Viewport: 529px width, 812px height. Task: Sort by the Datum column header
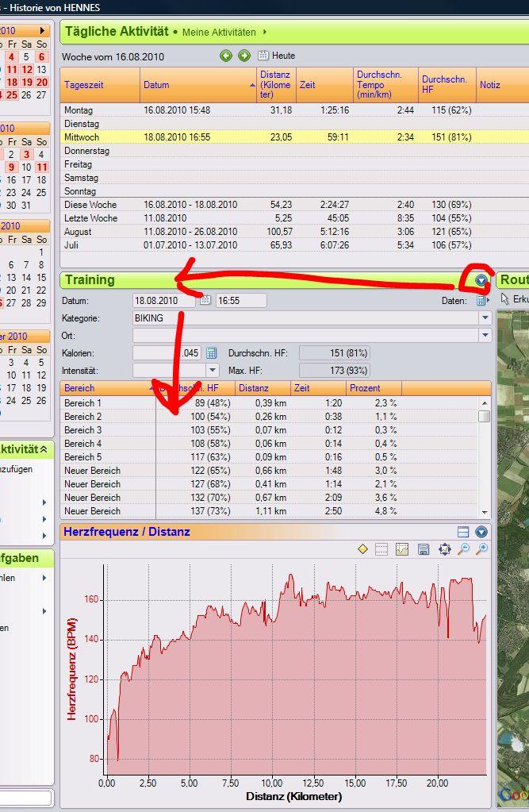(198, 85)
